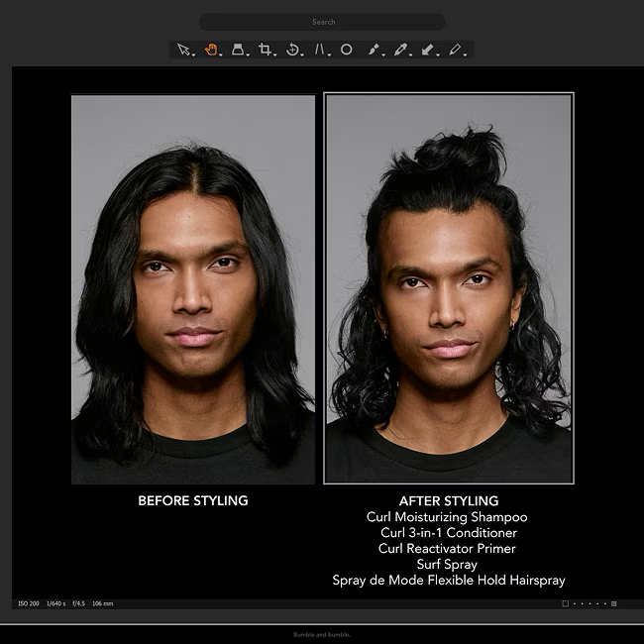The image size is (644, 644).
Task: Select the Apply Adjustments arrow tool
Action: coord(427,50)
